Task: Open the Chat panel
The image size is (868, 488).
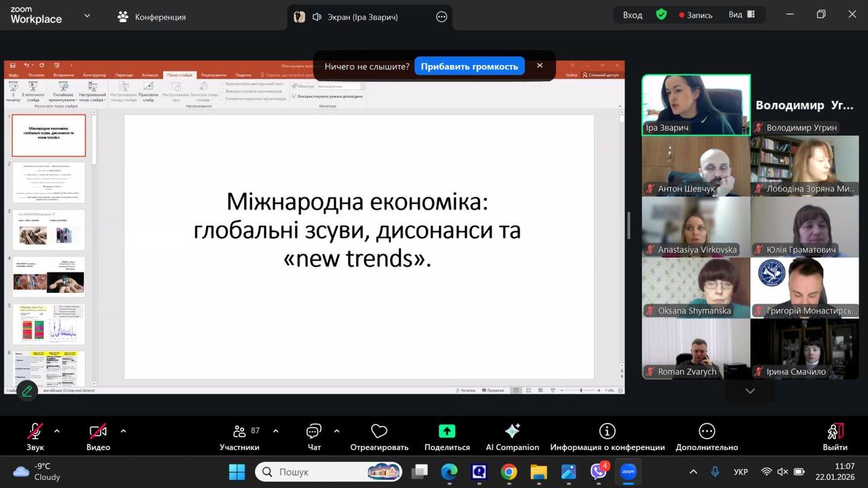Action: 314,432
